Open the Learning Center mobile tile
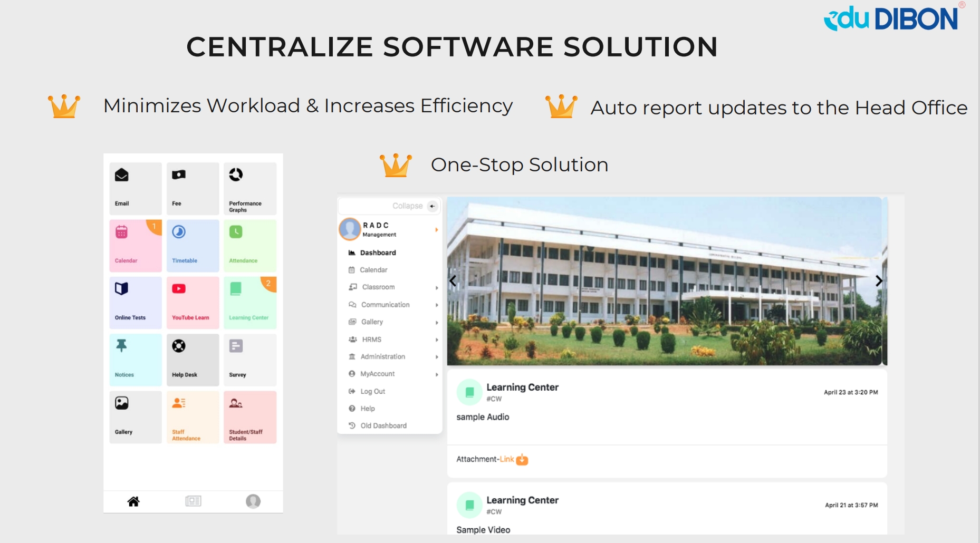This screenshot has height=543, width=980. pos(250,303)
